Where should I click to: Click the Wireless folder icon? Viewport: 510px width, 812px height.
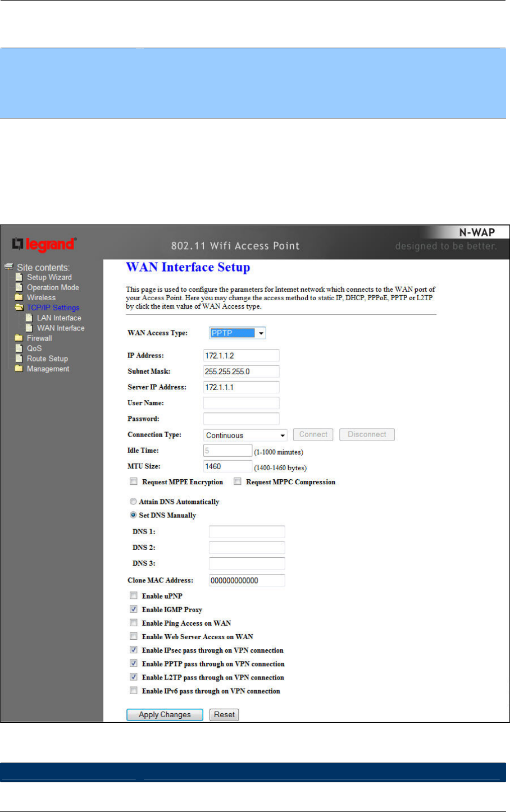click(x=19, y=297)
